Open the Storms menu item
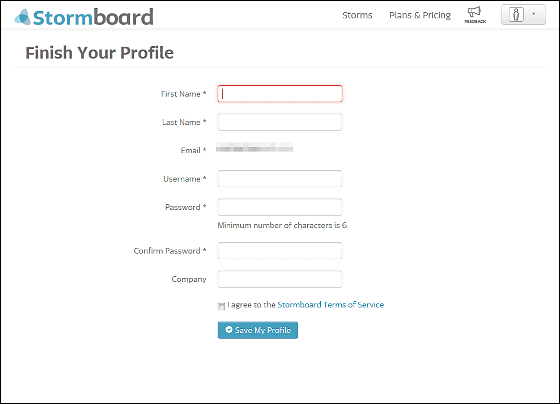The width and height of the screenshot is (560, 404). [357, 15]
